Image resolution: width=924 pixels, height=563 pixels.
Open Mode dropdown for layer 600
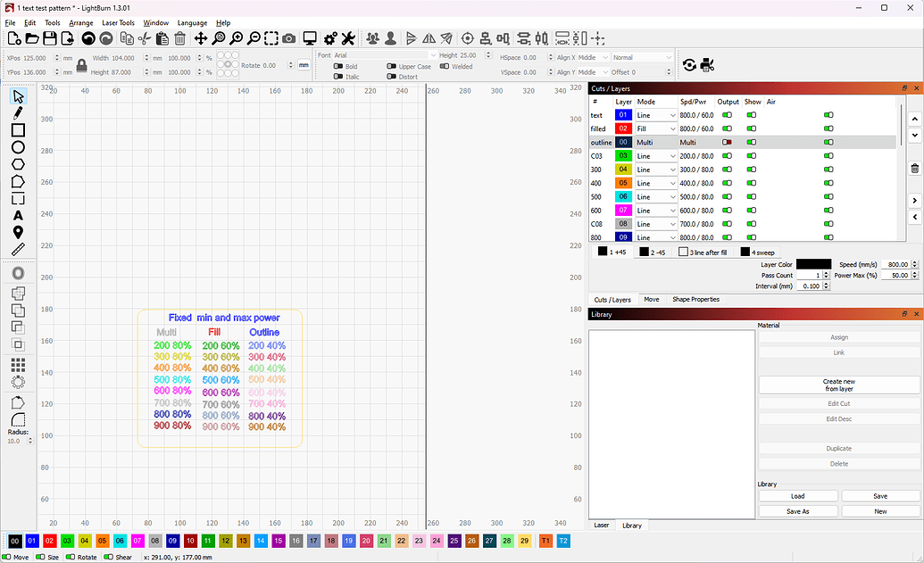pos(655,211)
